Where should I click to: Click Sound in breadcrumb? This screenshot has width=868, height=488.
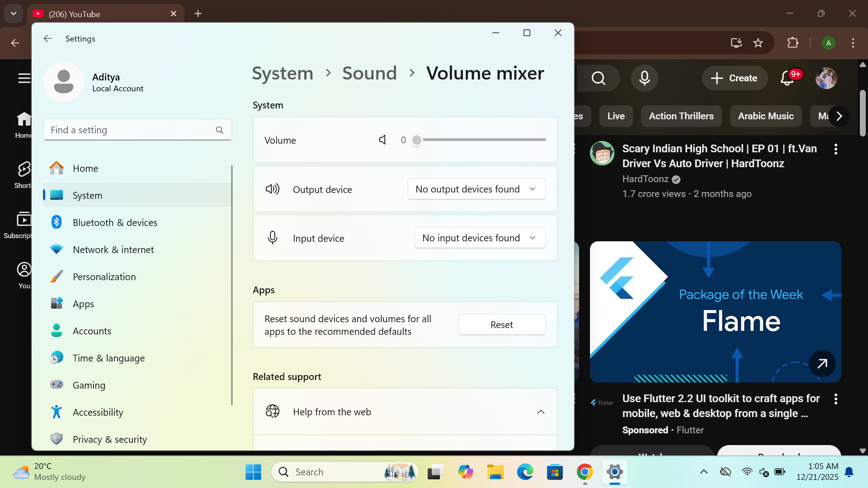coord(369,73)
